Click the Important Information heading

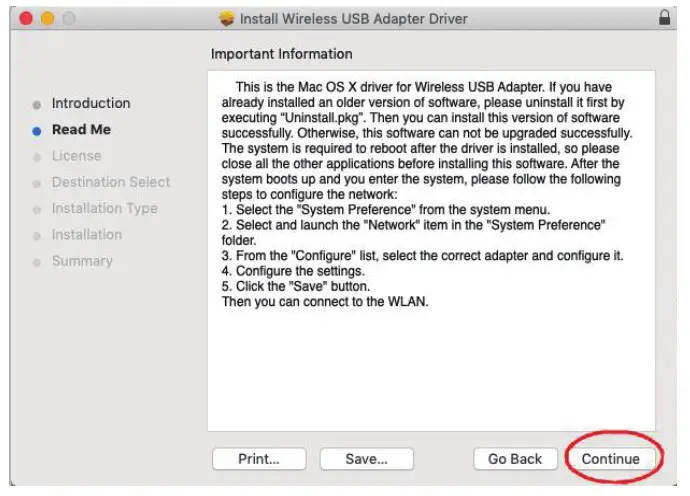[x=282, y=54]
